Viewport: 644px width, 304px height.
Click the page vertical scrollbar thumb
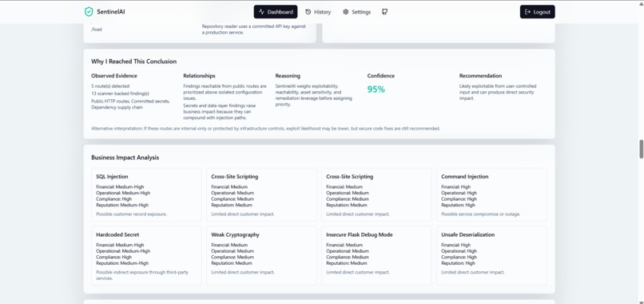click(641, 149)
